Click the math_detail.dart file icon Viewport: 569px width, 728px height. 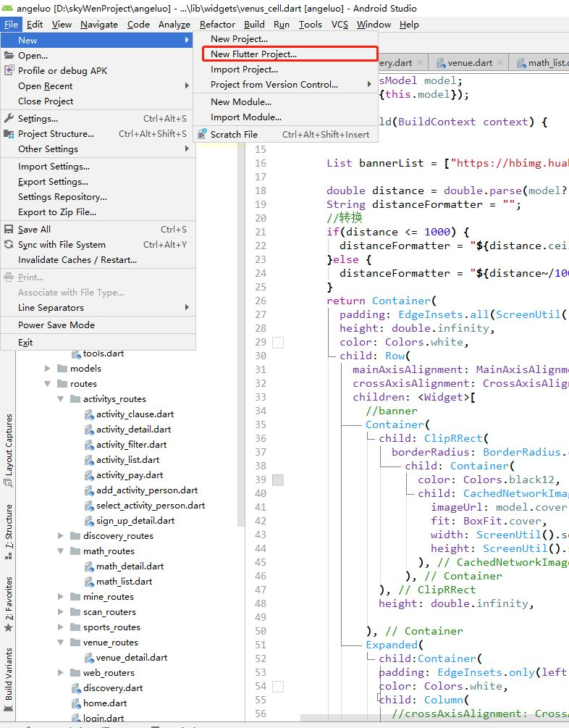pos(89,566)
